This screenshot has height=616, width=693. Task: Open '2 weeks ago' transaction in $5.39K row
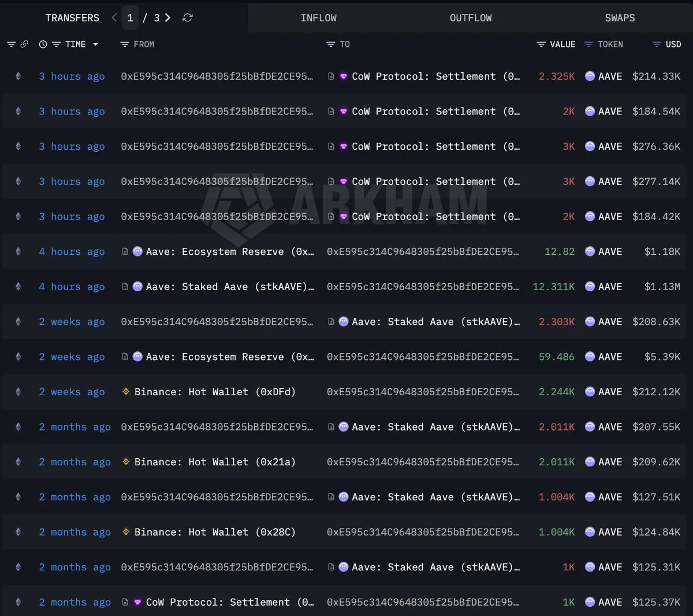coord(72,357)
